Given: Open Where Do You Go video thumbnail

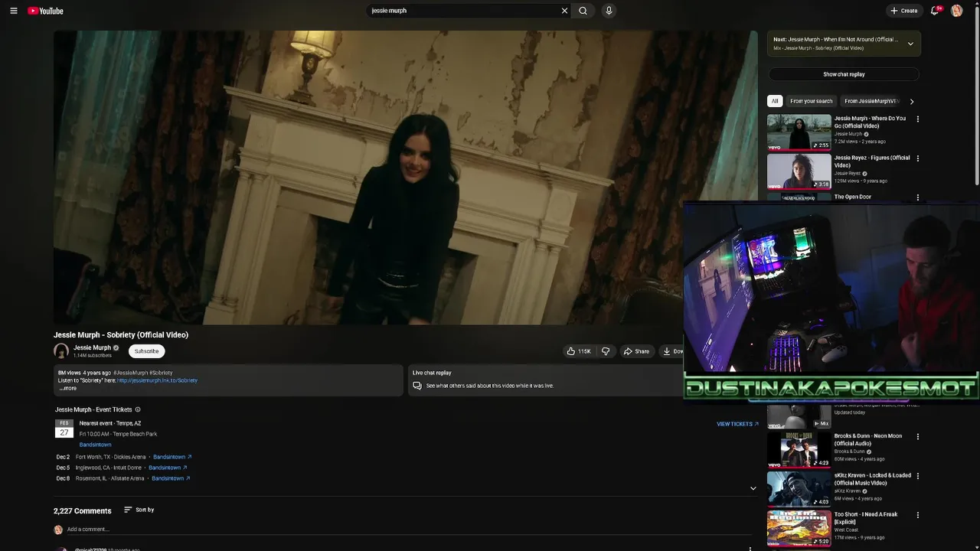Looking at the screenshot, I should click(799, 132).
